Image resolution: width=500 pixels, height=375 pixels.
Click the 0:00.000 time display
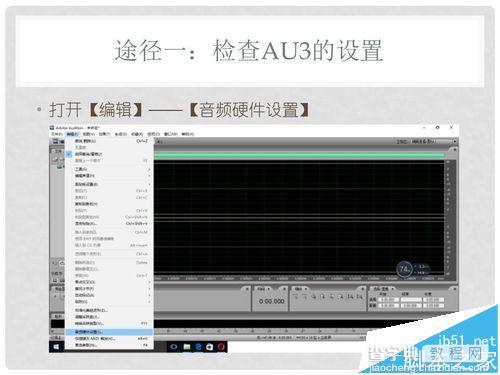(272, 301)
